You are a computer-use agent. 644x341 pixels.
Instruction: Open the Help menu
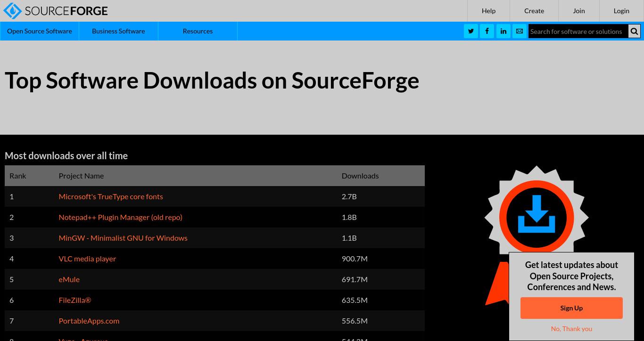coord(488,11)
